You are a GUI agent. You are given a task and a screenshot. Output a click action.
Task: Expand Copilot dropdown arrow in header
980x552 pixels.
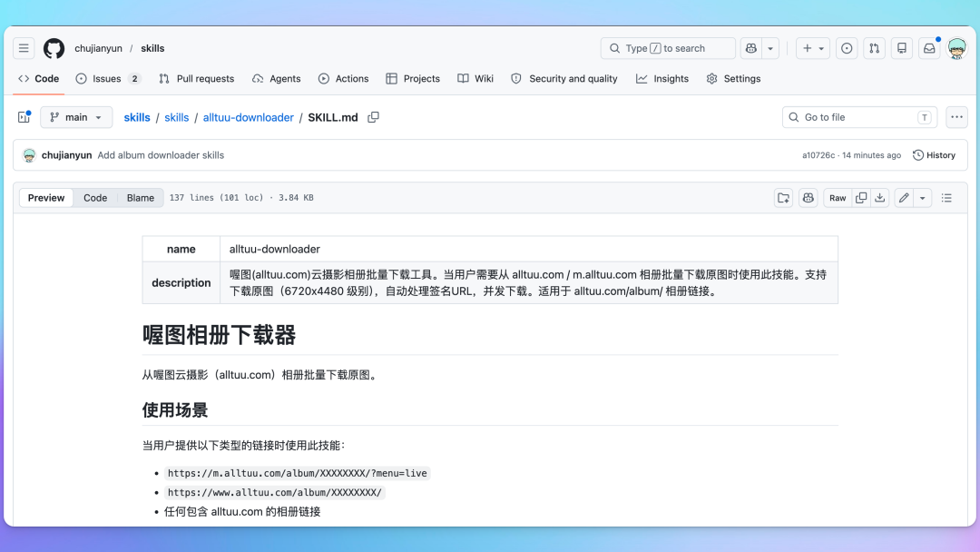(770, 48)
